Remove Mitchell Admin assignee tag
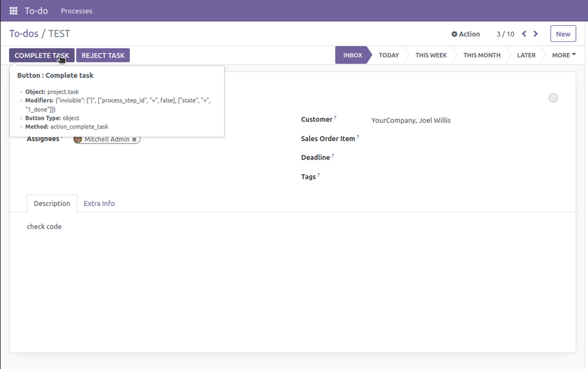This screenshot has height=369, width=588. tap(134, 139)
